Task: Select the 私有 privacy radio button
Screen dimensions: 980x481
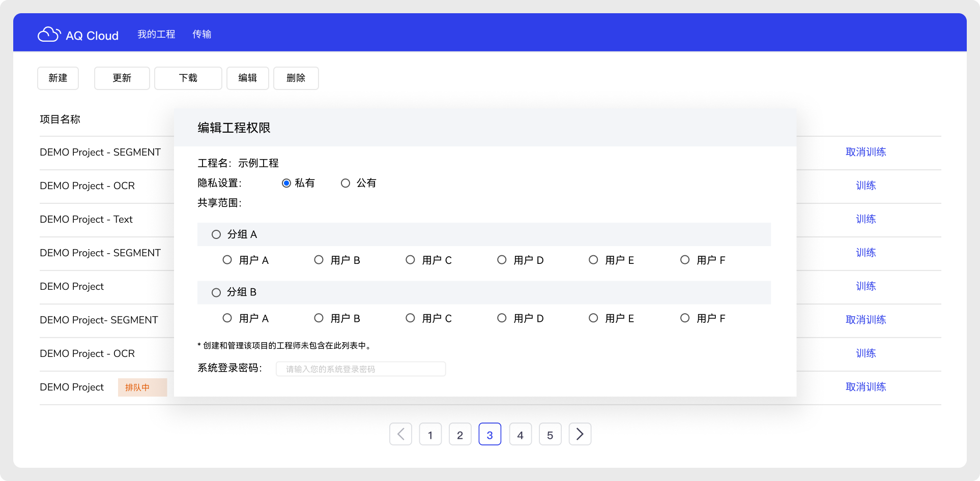Action: click(286, 183)
